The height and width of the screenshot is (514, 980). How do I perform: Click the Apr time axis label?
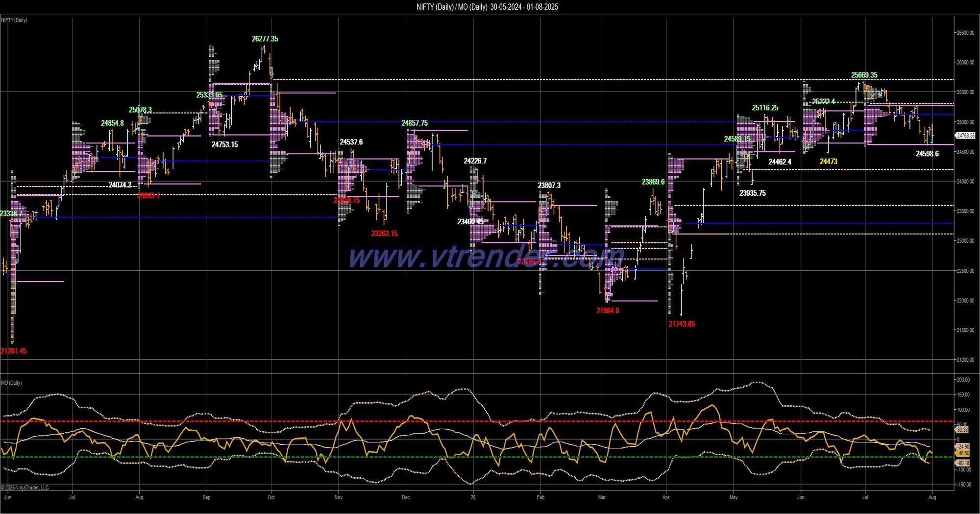point(666,497)
